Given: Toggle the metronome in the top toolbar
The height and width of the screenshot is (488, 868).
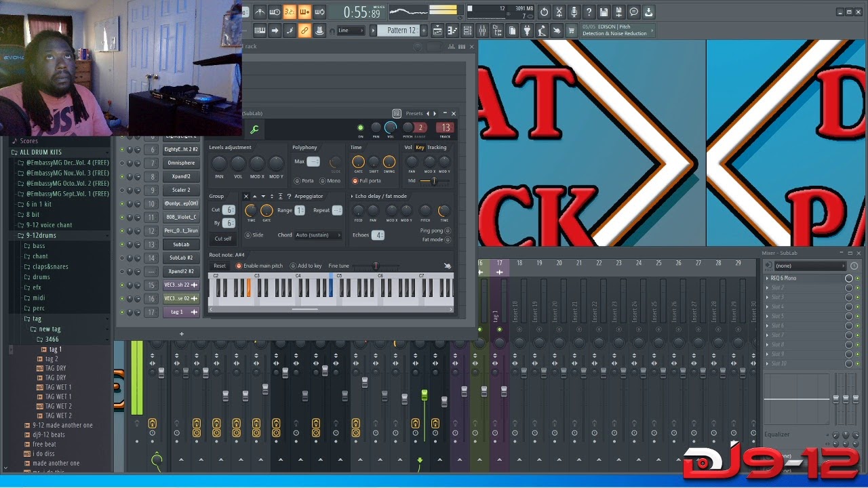Looking at the screenshot, I should coord(260,12).
